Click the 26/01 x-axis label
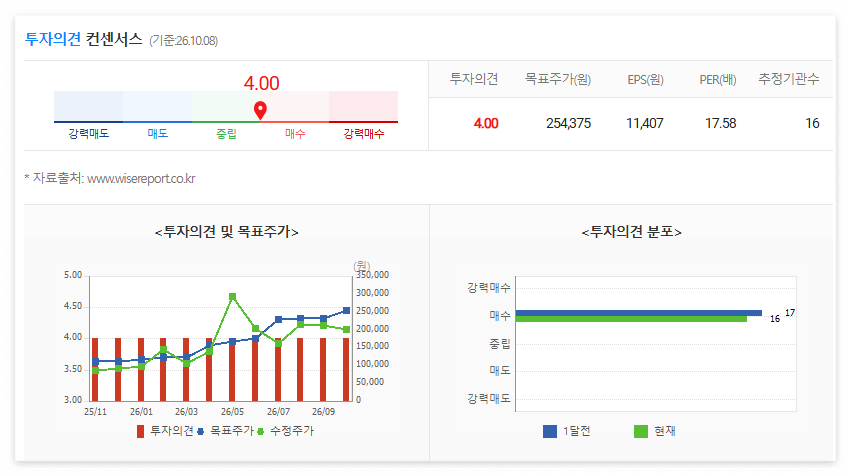 pos(141,412)
